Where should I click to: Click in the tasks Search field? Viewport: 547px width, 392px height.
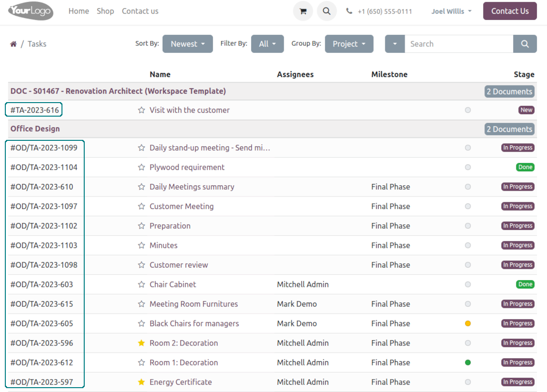[x=458, y=44]
